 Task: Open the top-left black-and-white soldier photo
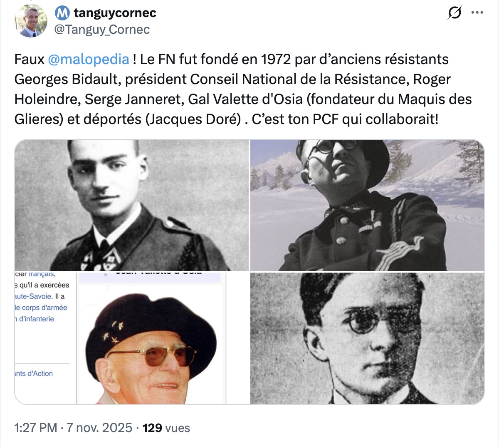click(131, 205)
